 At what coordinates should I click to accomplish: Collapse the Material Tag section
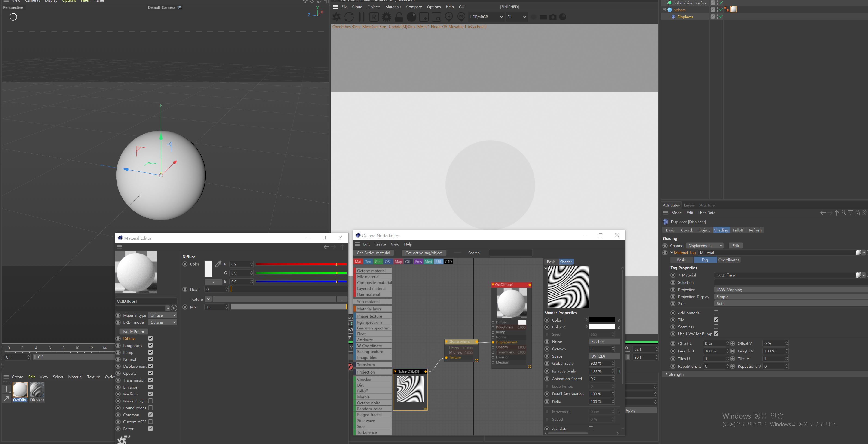(x=672, y=253)
